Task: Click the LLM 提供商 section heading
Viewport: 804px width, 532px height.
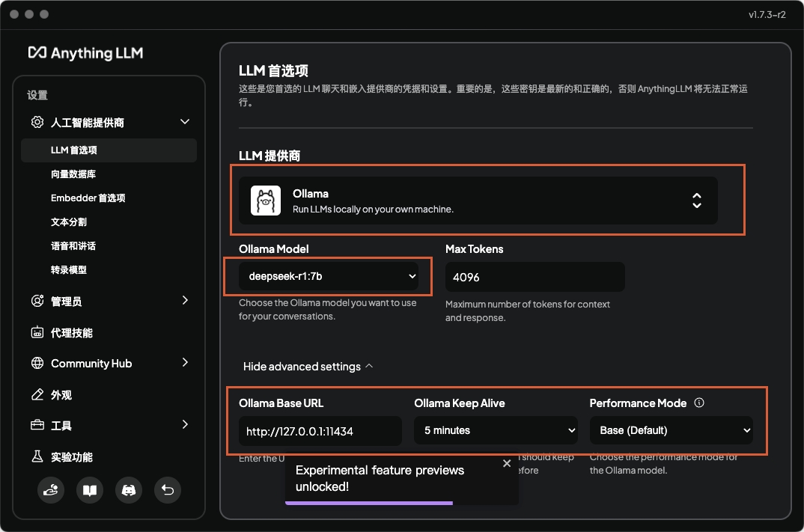Action: [269, 156]
